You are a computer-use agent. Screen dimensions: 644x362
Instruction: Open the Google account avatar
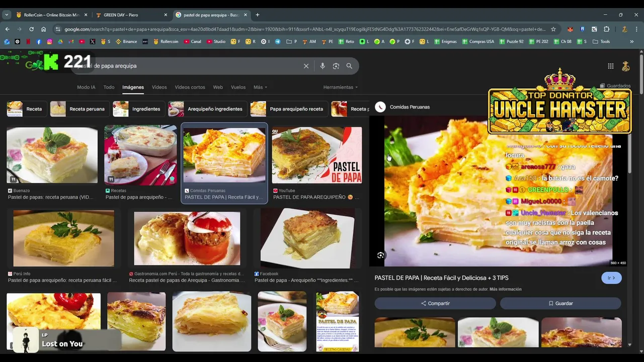click(x=626, y=66)
